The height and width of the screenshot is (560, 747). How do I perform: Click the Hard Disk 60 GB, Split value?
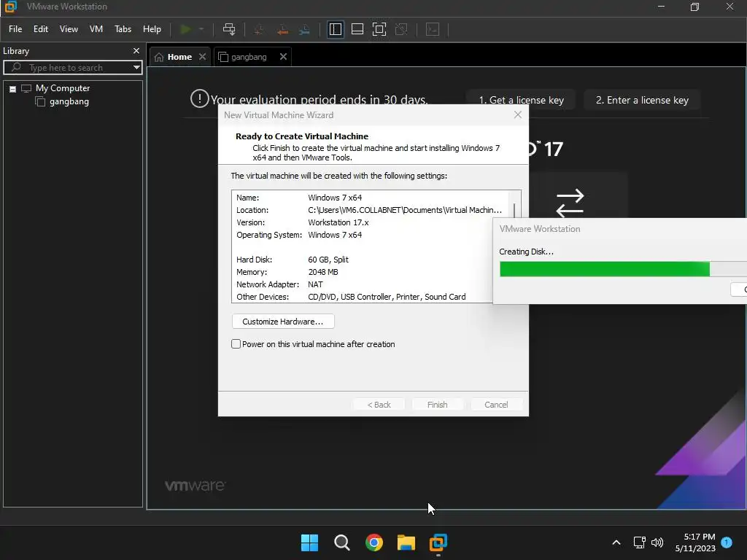pyautogui.click(x=328, y=260)
